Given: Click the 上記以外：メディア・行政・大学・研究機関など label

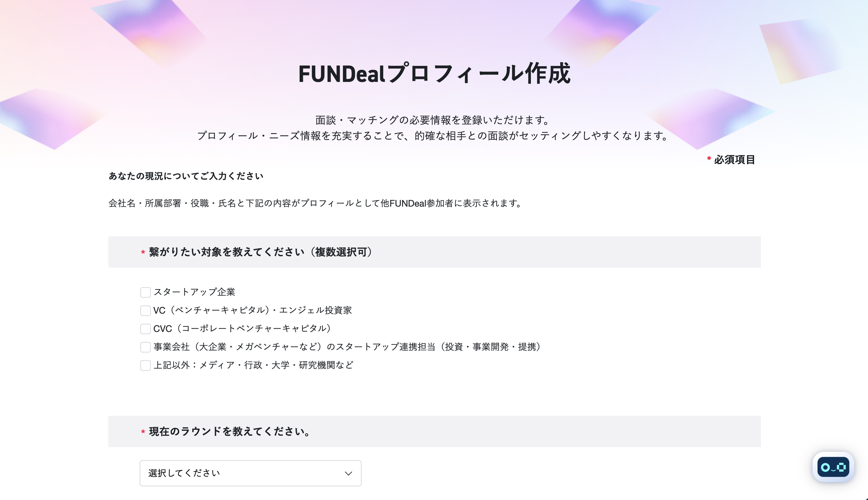Looking at the screenshot, I should [x=254, y=365].
